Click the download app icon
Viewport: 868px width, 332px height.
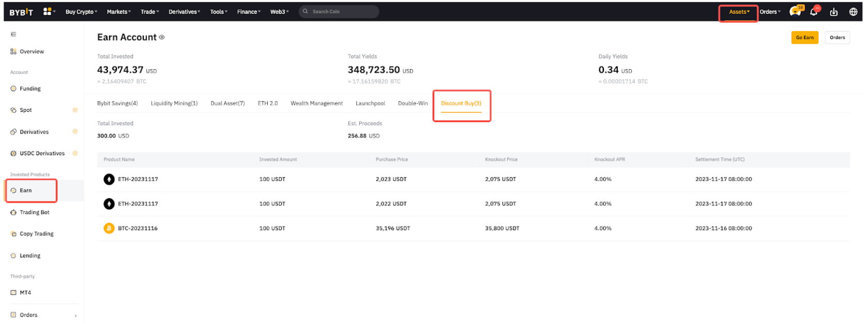[x=833, y=12]
